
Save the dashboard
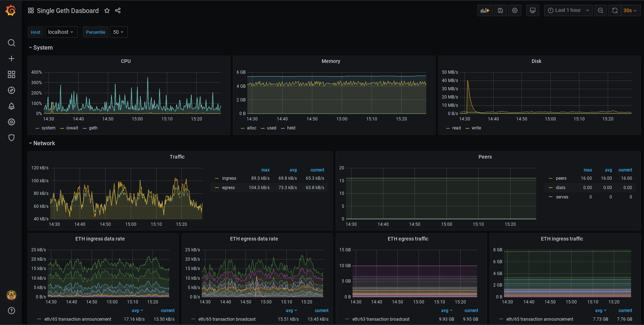500,10
